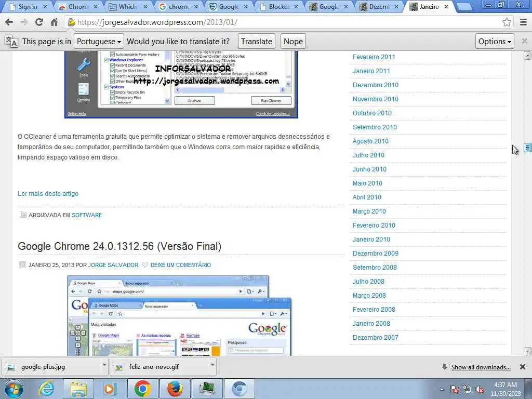Viewport: 532px width, 399px height.
Task: Decline translation with Nope
Action: point(293,42)
